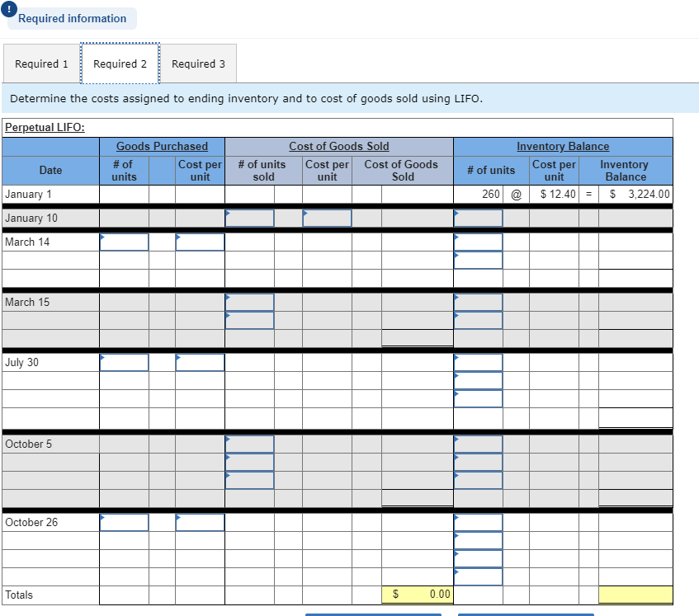
Task: Click October 26 purchase cost per unit field
Action: (x=201, y=523)
